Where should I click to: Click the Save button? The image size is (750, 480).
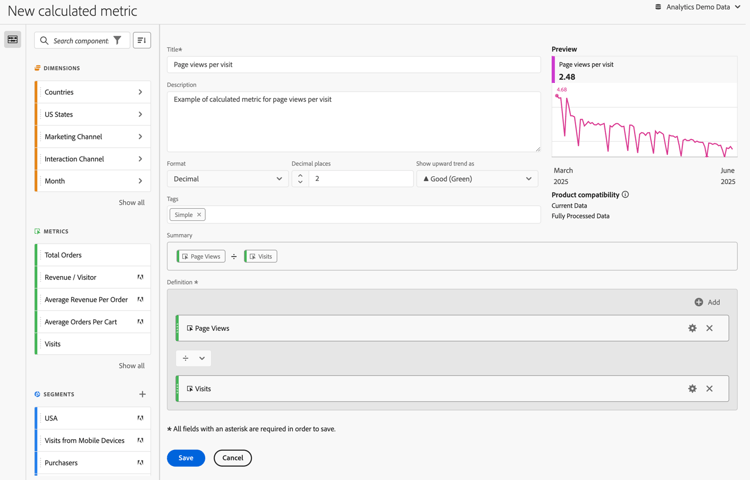(186, 458)
